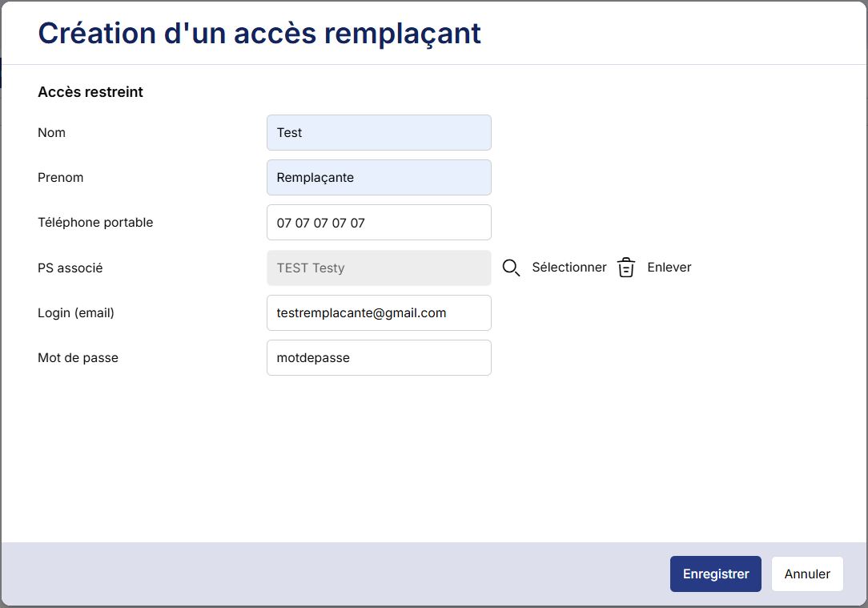This screenshot has height=608, width=868.
Task: Cancel the dialog with Annuler
Action: 807,574
